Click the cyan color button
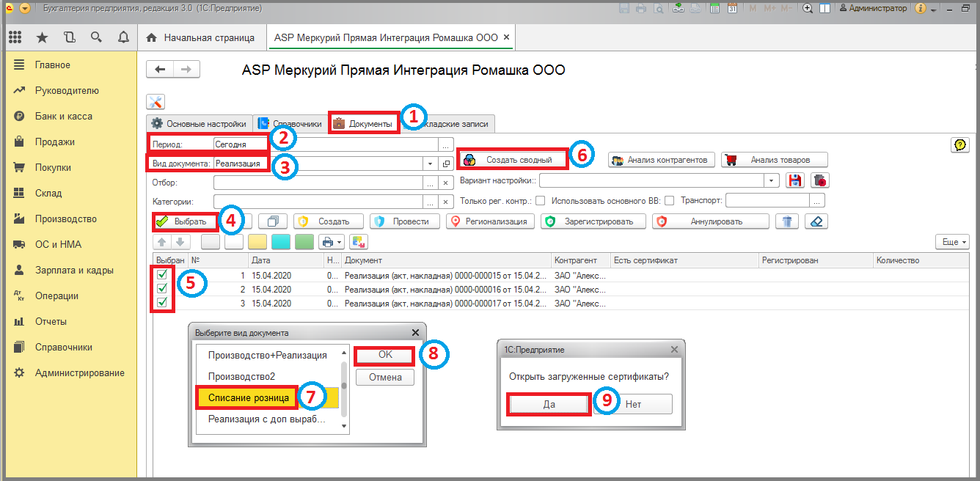This screenshot has height=481, width=980. [281, 241]
